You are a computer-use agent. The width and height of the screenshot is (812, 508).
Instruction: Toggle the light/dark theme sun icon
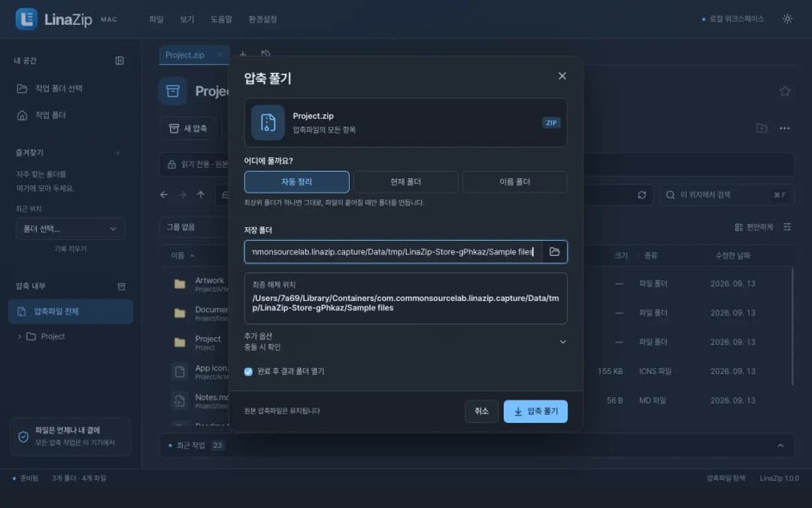[787, 19]
